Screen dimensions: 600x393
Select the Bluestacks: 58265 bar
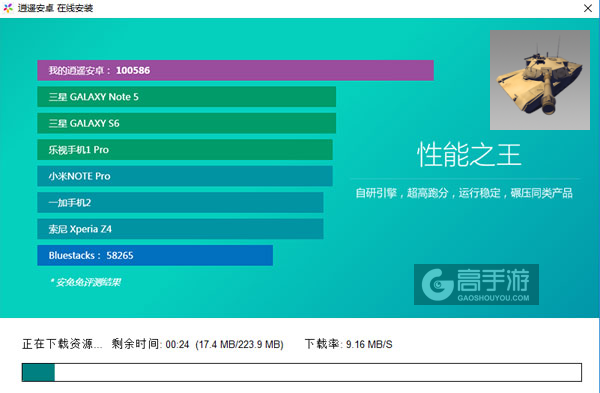[155, 255]
